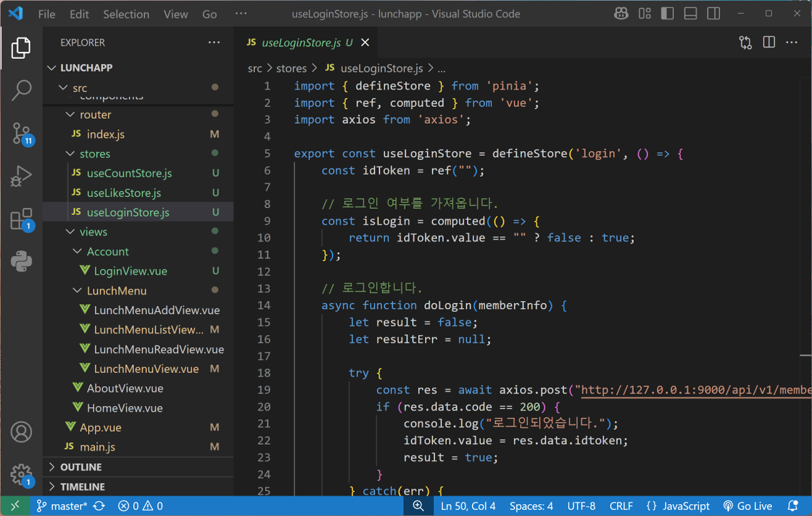Open LunchMenuReadView.vue file
This screenshot has width=812, height=516.
coord(138,349)
